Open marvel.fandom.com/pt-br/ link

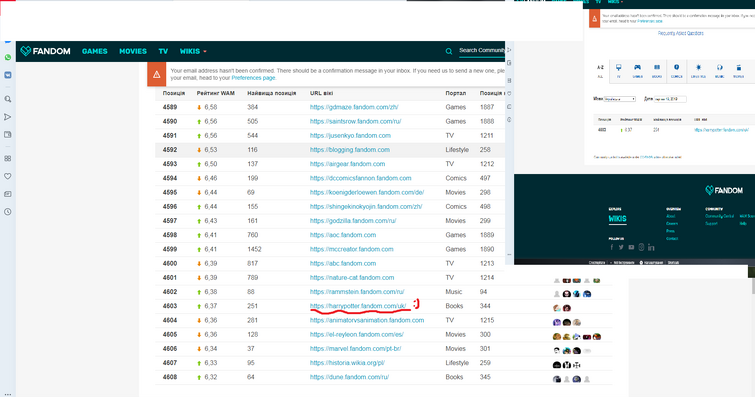[355, 349]
